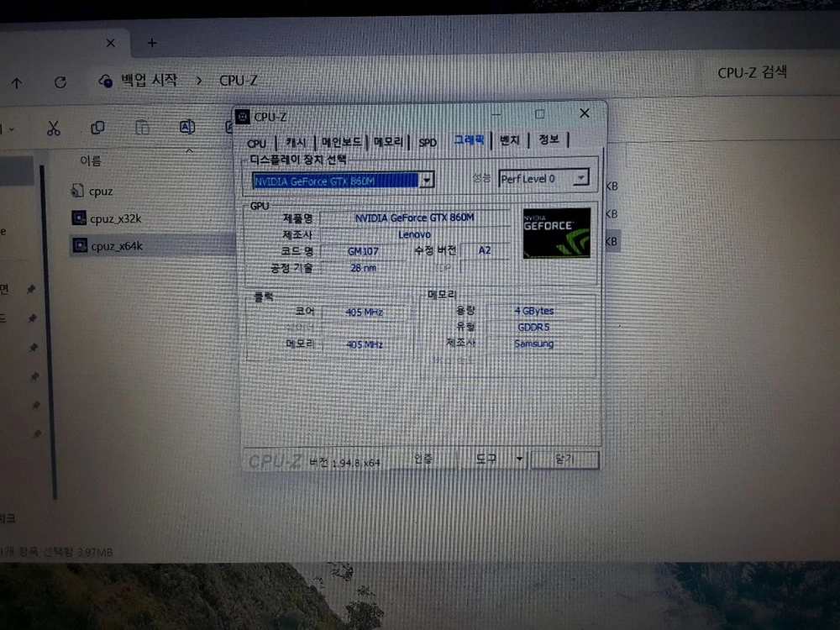Click the core clock 405 MHz value
This screenshot has height=630, width=840.
coord(364,312)
